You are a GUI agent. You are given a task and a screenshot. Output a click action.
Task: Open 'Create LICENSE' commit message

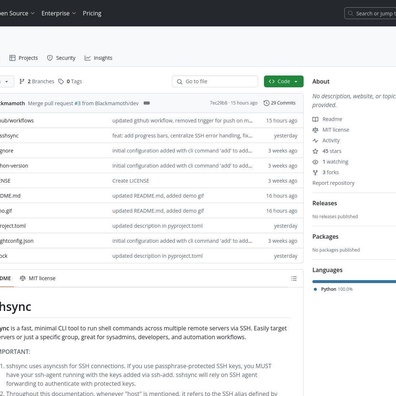click(130, 181)
